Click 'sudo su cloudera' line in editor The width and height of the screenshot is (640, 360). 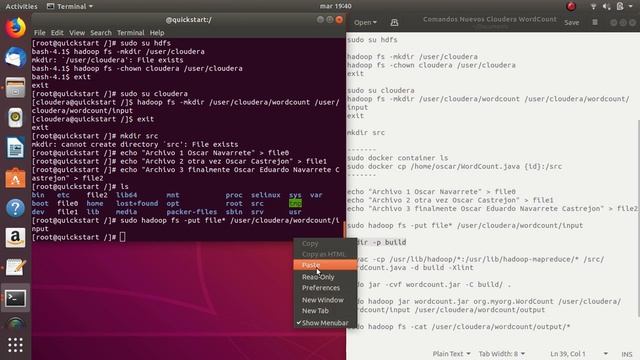(x=381, y=91)
